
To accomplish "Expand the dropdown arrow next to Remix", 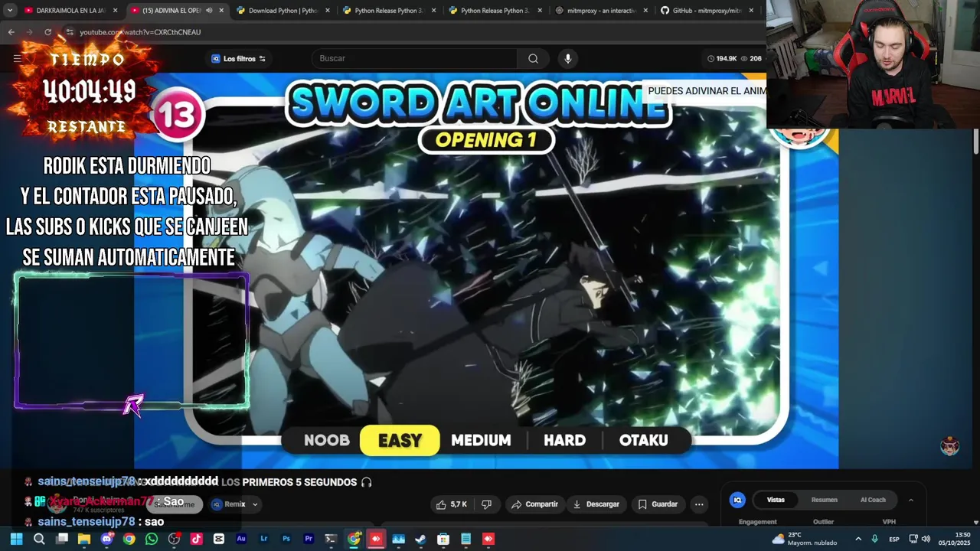I will 255,504.
